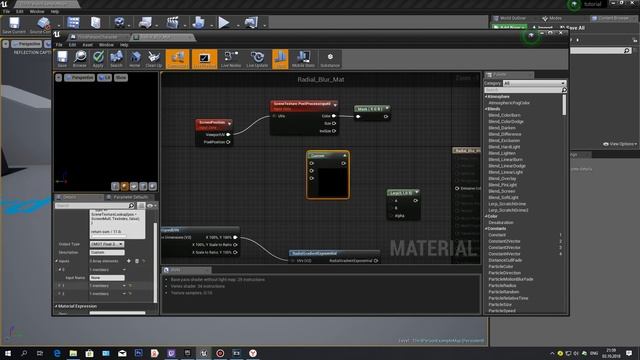Image resolution: width=640 pixels, height=360 pixels.
Task: Toggle the Connectors toolbar button
Action: 178,59
